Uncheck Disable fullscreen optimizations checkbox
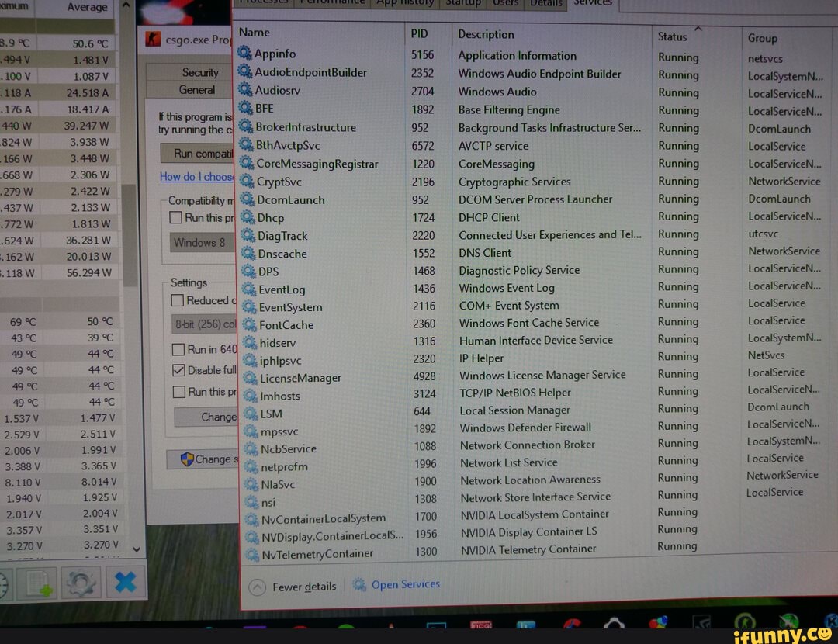The height and width of the screenshot is (644, 838). click(x=178, y=370)
